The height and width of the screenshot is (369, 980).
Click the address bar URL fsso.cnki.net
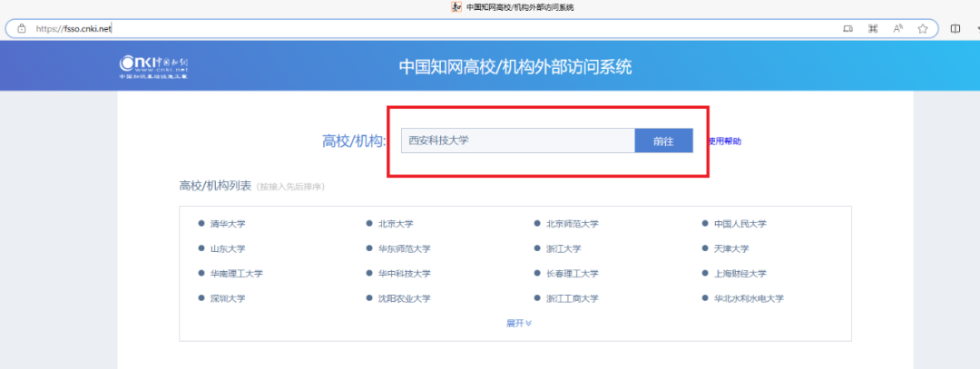[73, 28]
